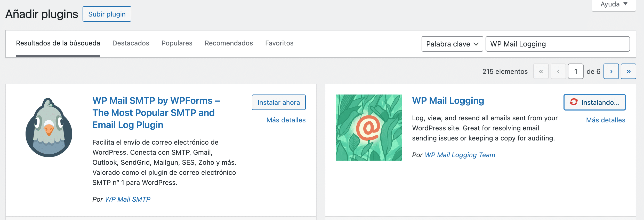Click the Instalando spinner button
Screen dimensions: 644x220
(x=594, y=102)
